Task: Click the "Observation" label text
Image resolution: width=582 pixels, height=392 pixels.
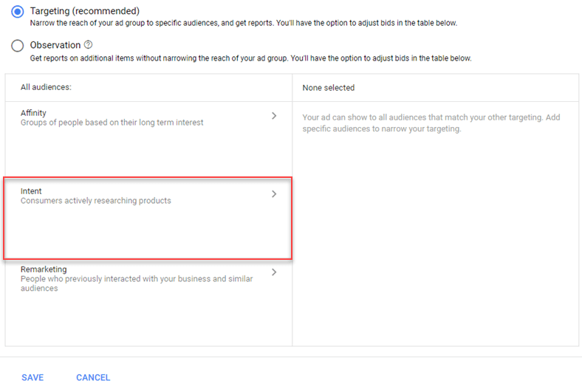Action: pyautogui.click(x=55, y=45)
